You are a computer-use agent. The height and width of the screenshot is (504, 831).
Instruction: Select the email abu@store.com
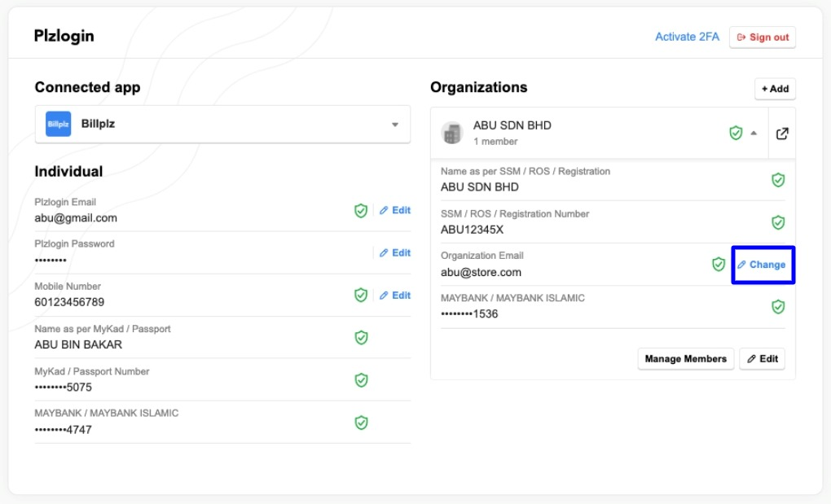tap(481, 272)
